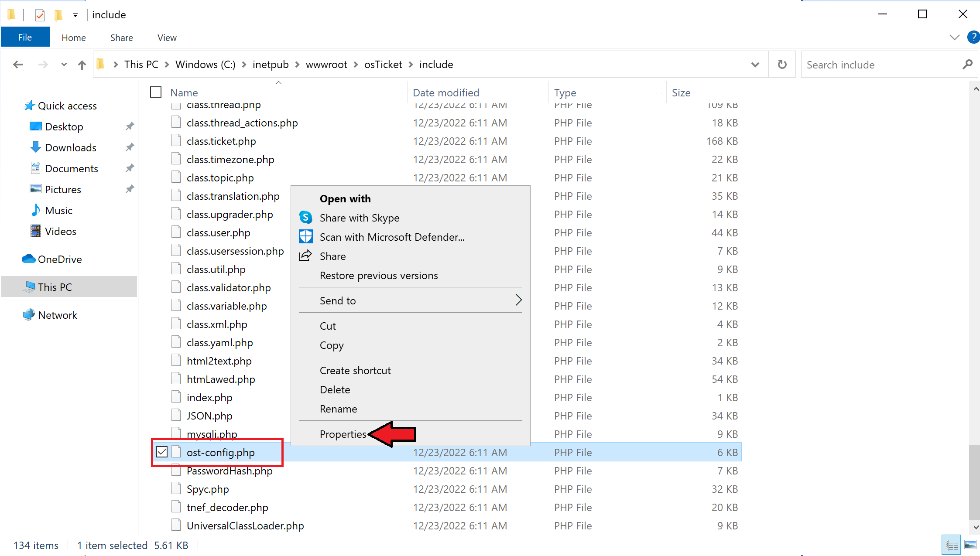Sort files by Date modified column
This screenshot has height=556, width=980.
pyautogui.click(x=446, y=92)
